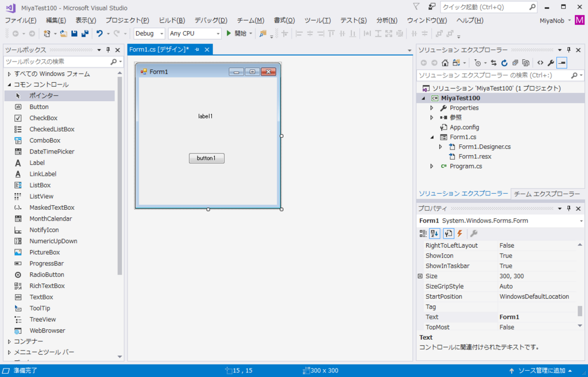Expand the Program.cs node arrow
This screenshot has height=377, width=588.
(432, 166)
